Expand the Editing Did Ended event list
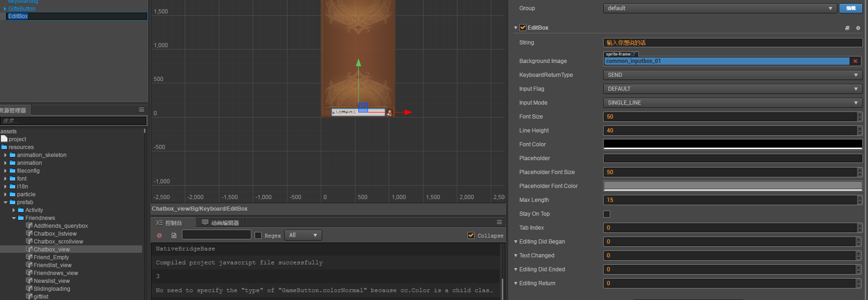 tap(516, 269)
